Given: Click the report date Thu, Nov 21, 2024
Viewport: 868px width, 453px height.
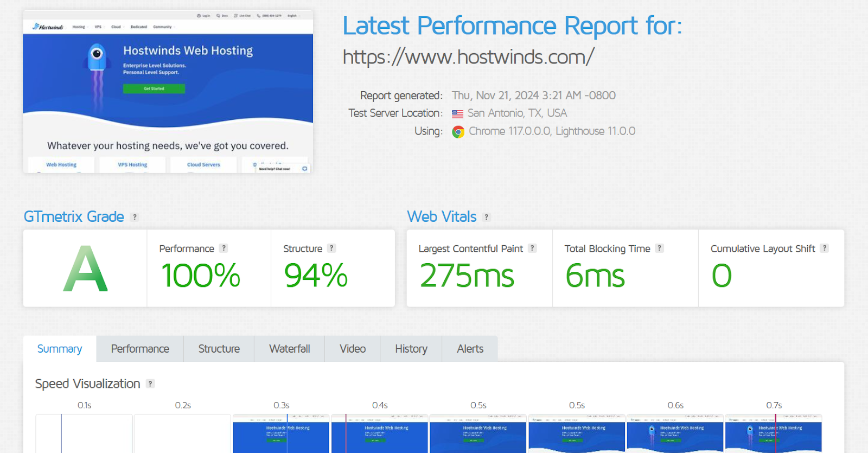Looking at the screenshot, I should [534, 95].
